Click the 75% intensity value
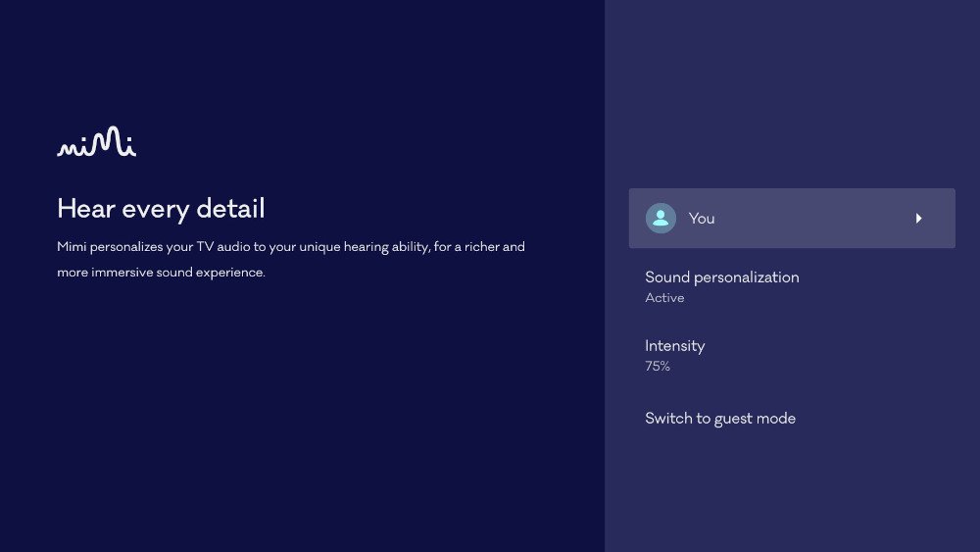Image resolution: width=980 pixels, height=552 pixels. (x=657, y=367)
